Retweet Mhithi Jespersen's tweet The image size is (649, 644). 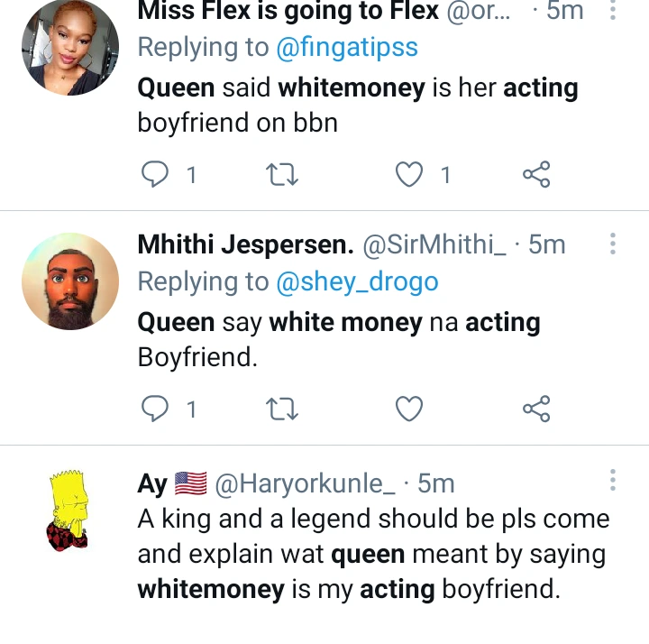(282, 409)
